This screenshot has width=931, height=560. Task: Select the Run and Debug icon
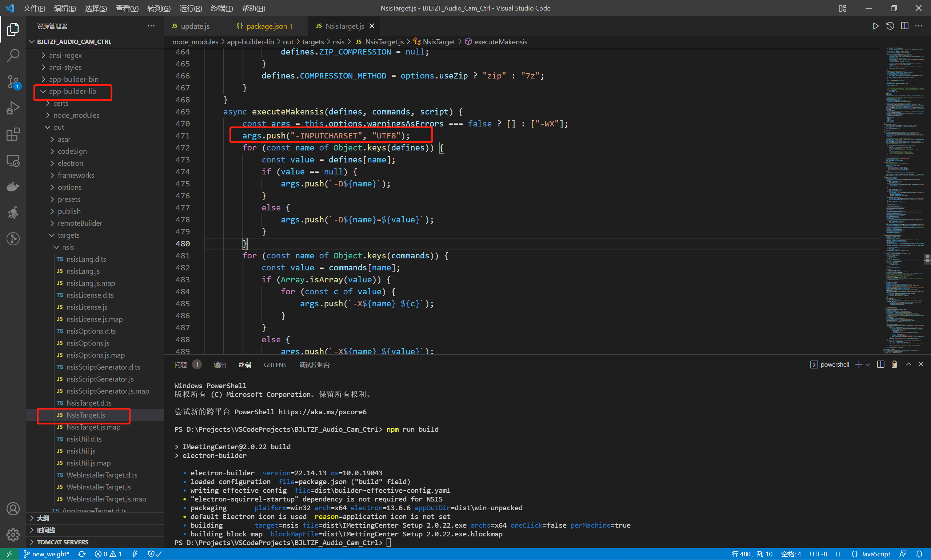[13, 108]
